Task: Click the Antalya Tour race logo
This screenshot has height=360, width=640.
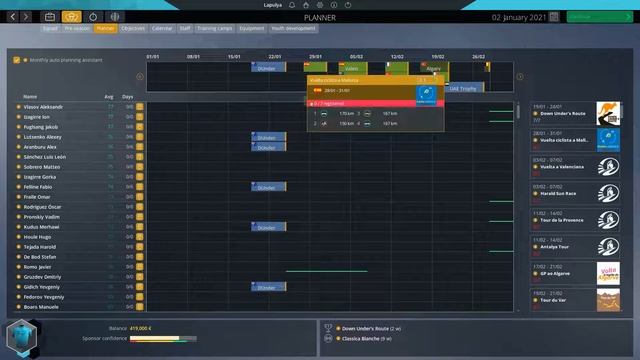Action: pos(608,247)
